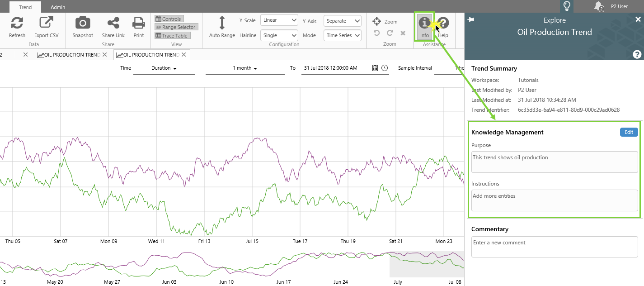
Task: Export the trend data via Export CSV
Action: pyautogui.click(x=46, y=23)
